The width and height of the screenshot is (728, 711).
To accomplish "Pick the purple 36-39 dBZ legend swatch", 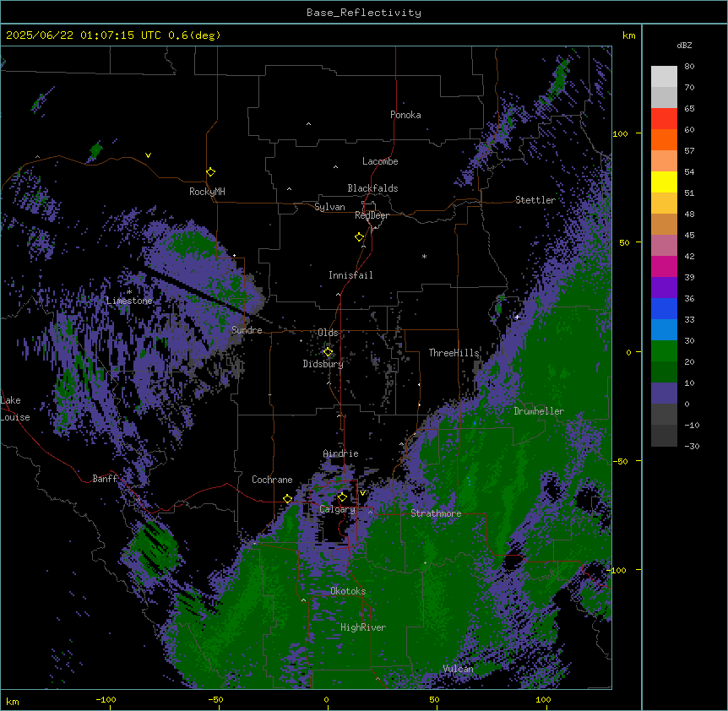I will (x=664, y=288).
